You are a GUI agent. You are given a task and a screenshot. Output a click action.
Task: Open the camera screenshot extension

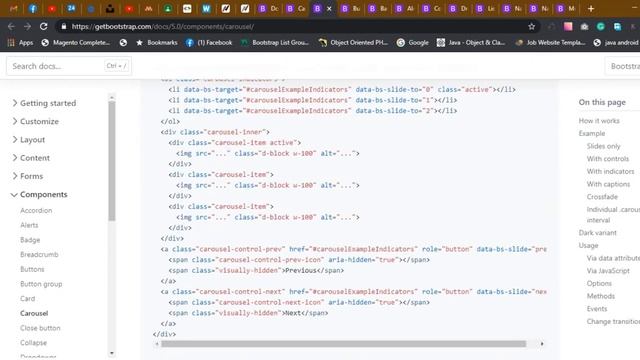[584, 27]
